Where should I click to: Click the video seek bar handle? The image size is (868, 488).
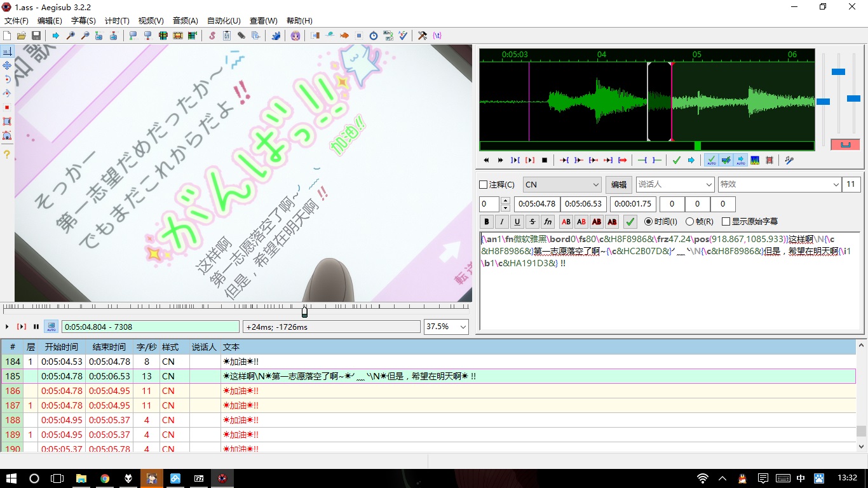[x=304, y=311]
